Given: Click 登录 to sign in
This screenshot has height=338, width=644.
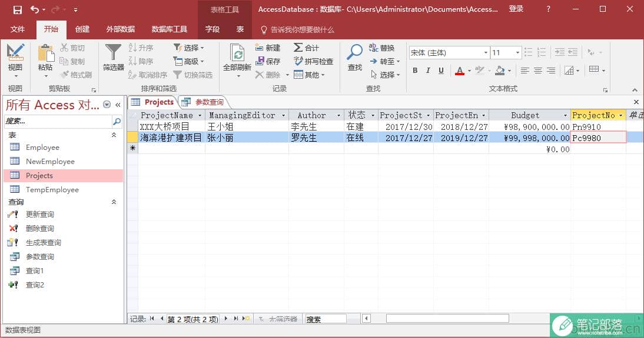Looking at the screenshot, I should point(516,9).
